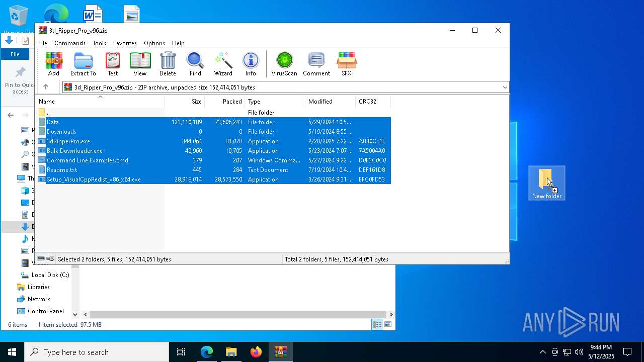Sort by Size column header
Image resolution: width=644 pixels, height=362 pixels.
(x=185, y=102)
